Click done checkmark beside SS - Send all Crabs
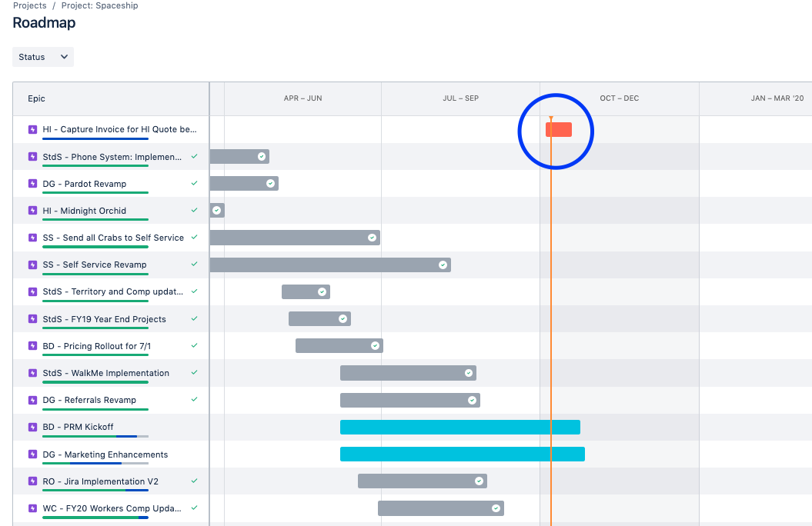The width and height of the screenshot is (812, 526). pyautogui.click(x=194, y=237)
